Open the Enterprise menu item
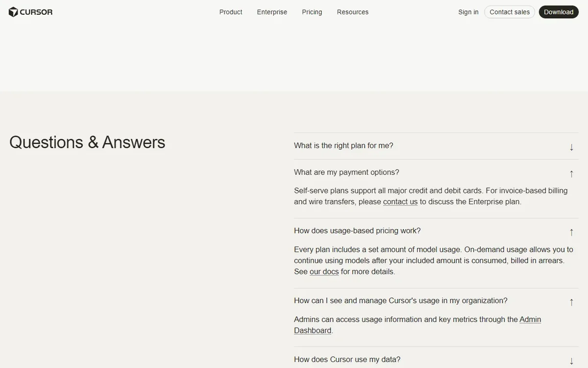 point(272,12)
